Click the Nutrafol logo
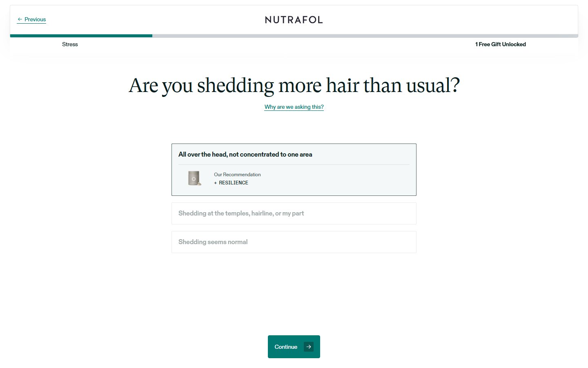588x368 pixels. [x=294, y=20]
